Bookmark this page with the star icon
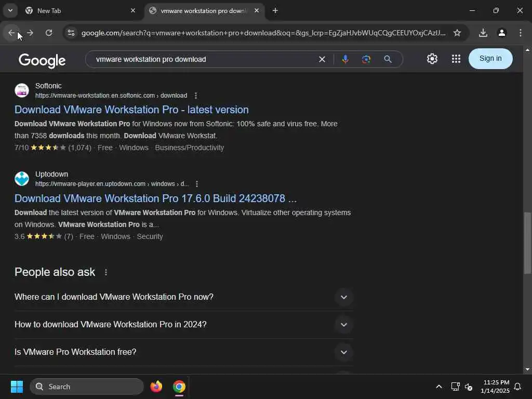The height and width of the screenshot is (399, 532). pos(457,33)
